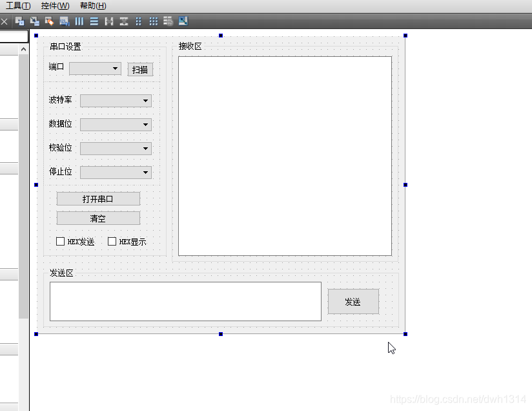
Task: Click the form's top-left corner selection handle
Action: pyautogui.click(x=36, y=36)
